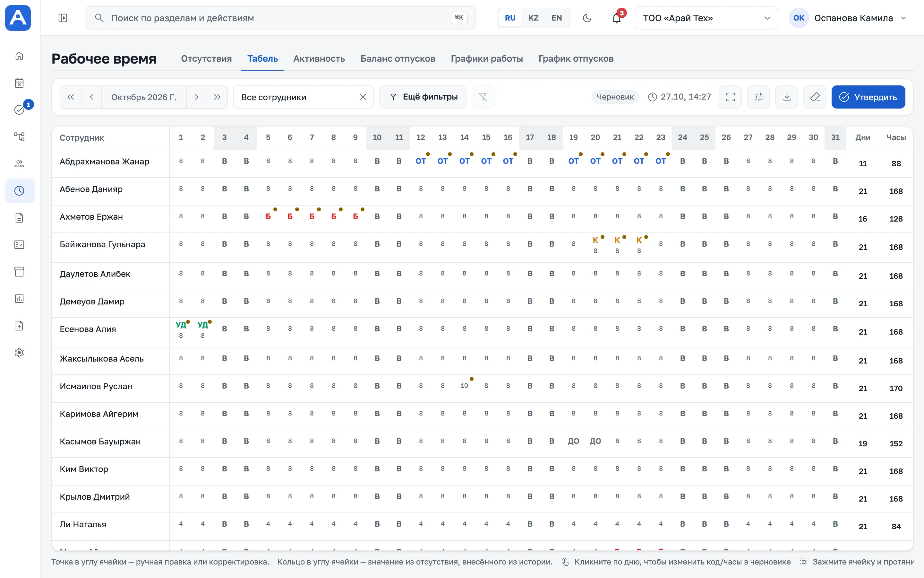Viewport: 924px width, 578px height.
Task: Open the Октябрь 2026 г. month picker
Action: click(144, 97)
